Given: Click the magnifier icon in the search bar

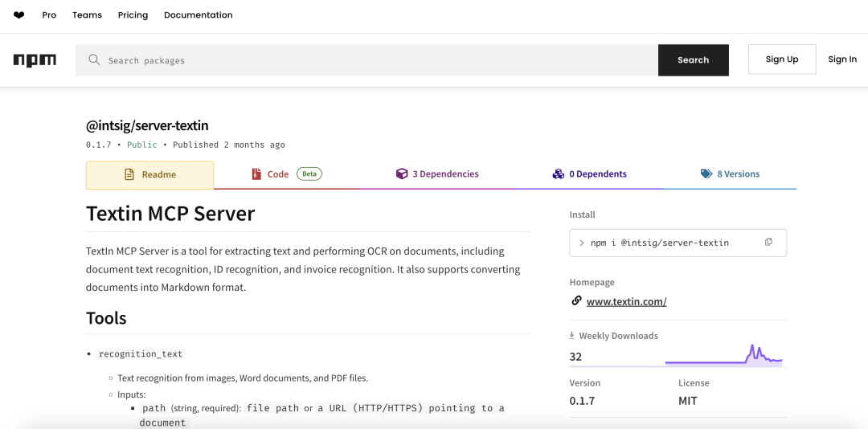Looking at the screenshot, I should pos(94,59).
